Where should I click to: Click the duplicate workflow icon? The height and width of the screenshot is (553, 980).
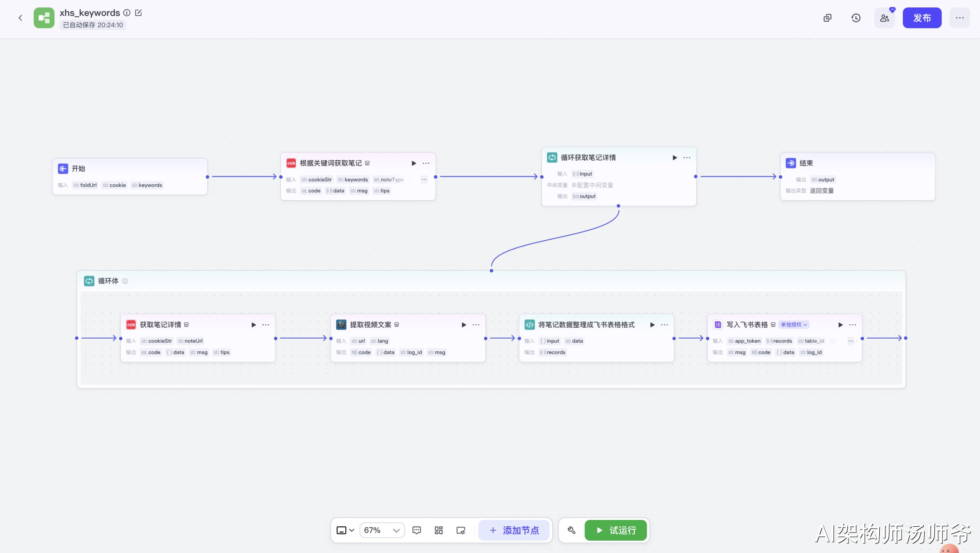coord(828,18)
